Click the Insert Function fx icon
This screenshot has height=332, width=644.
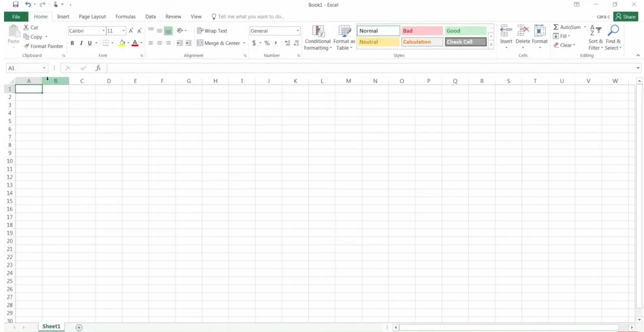(x=98, y=68)
